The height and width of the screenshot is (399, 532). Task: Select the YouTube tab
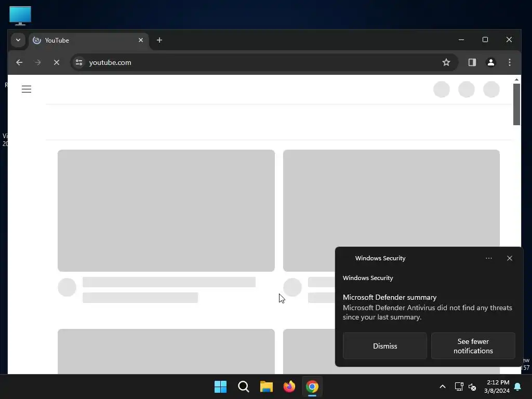coord(89,41)
